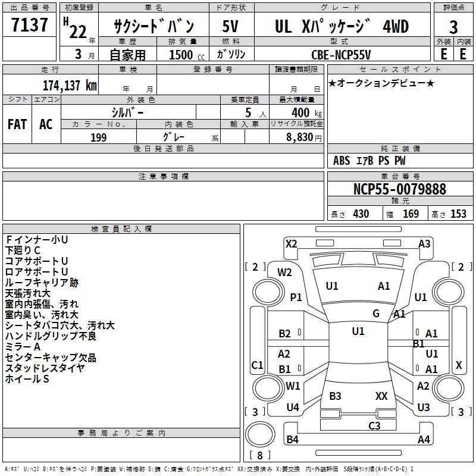Click model code CBE-NCP55V
Viewport: 476px width, 476px height.
tap(341, 55)
